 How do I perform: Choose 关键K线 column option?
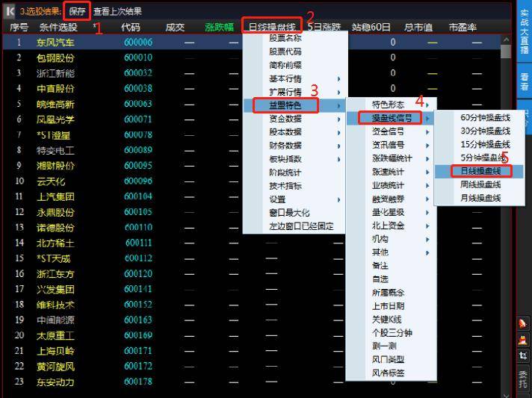(392, 320)
